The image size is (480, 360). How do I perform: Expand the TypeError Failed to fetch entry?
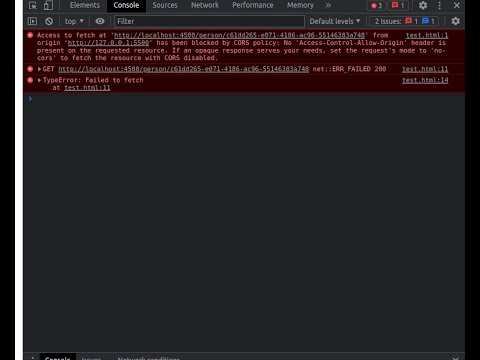pos(39,80)
